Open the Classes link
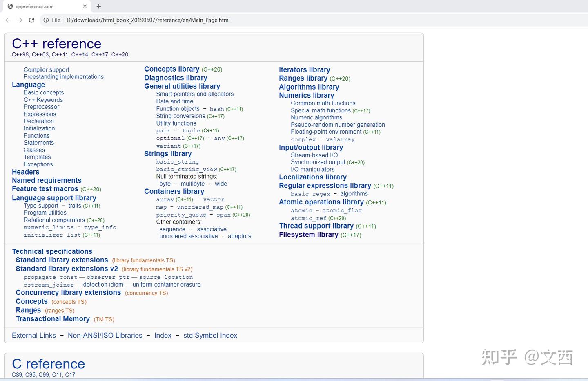Image resolution: width=588 pixels, height=381 pixels. pos(34,150)
